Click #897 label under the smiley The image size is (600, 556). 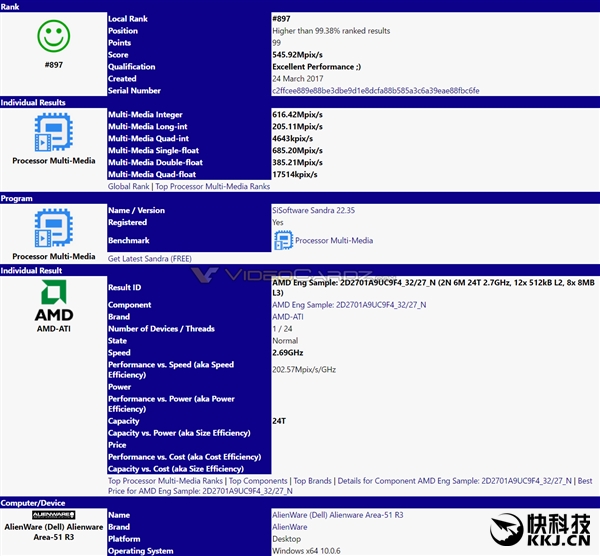[x=54, y=65]
